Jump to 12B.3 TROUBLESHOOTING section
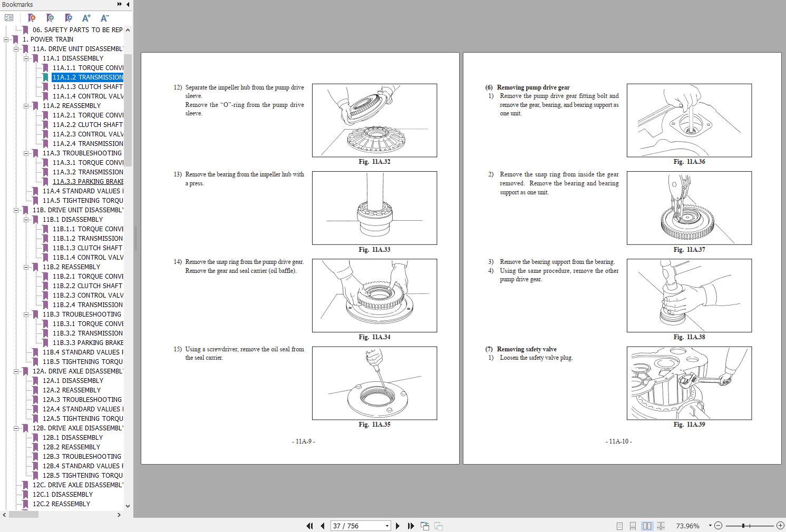The height and width of the screenshot is (532, 786). (x=82, y=456)
